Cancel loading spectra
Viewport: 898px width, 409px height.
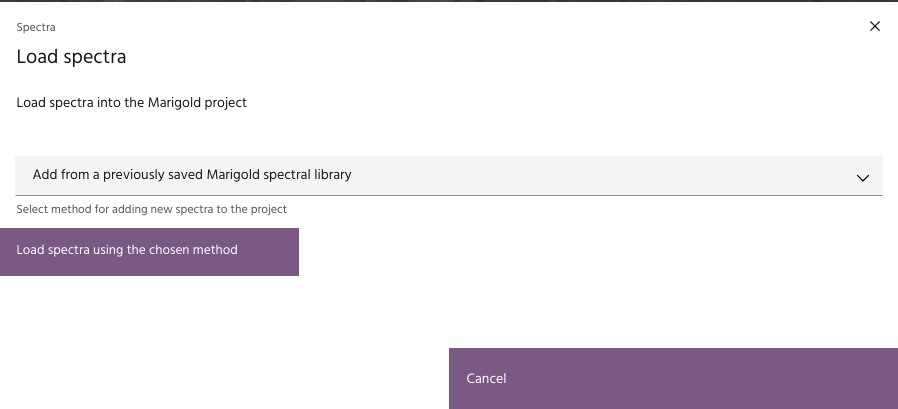click(673, 378)
